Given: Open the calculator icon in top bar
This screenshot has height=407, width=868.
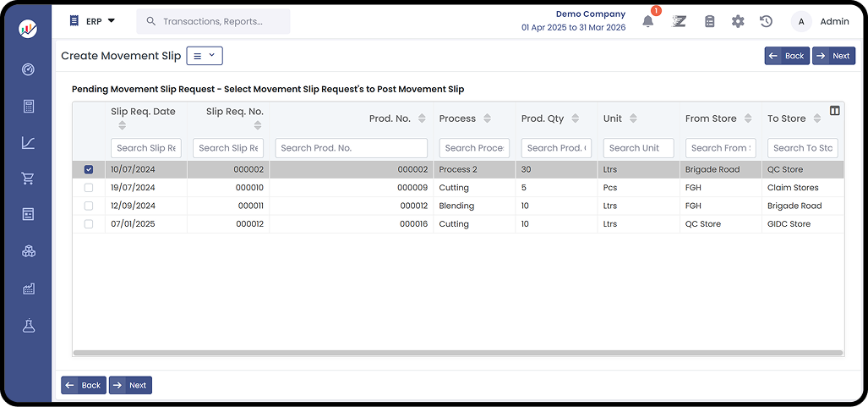Looking at the screenshot, I should 709,22.
